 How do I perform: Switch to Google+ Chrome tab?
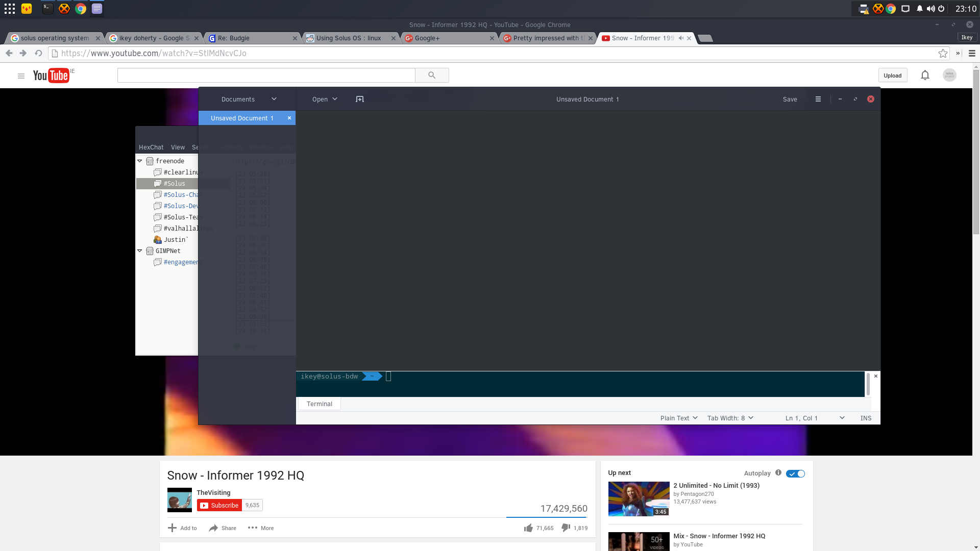click(449, 38)
